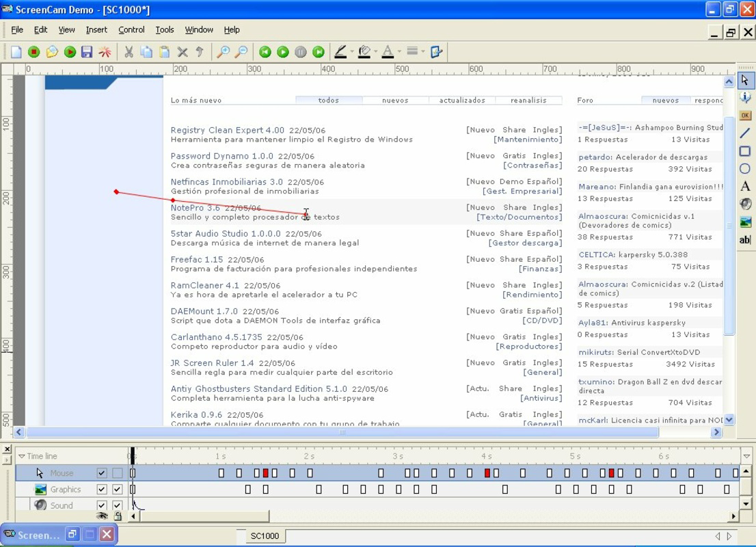Open the Insert menu
756x547 pixels.
[x=96, y=30]
